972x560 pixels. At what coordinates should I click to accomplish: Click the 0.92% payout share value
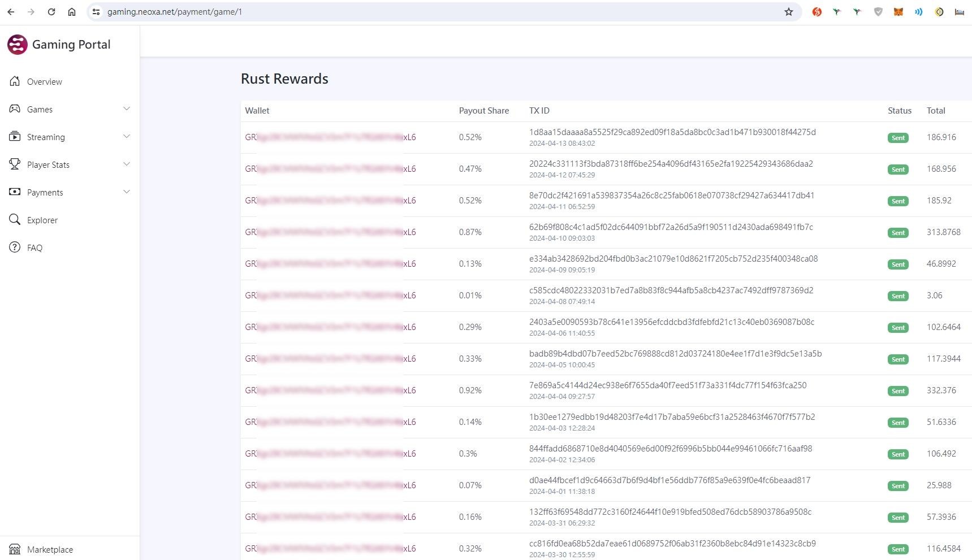click(x=470, y=390)
